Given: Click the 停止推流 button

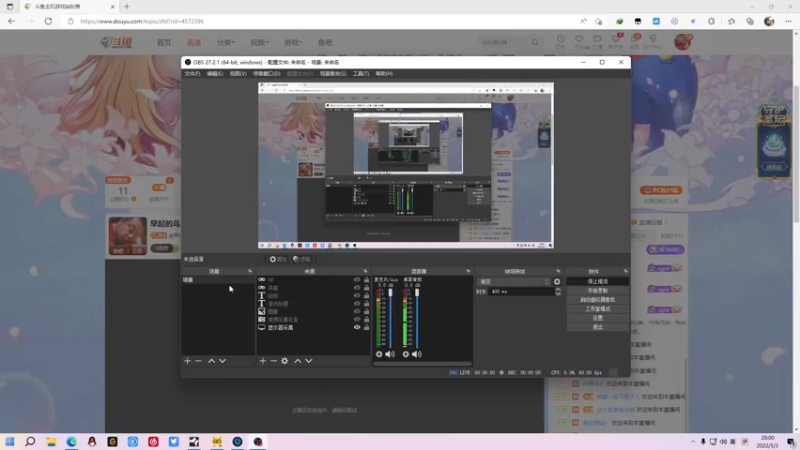Looking at the screenshot, I should pos(597,282).
